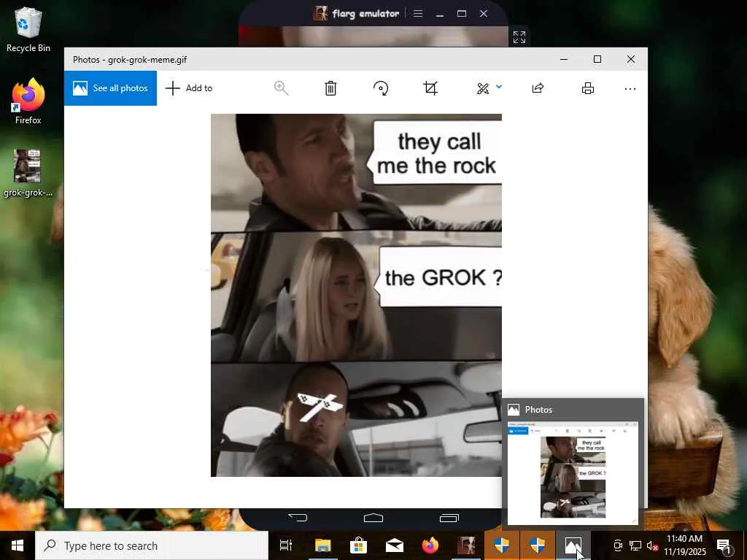This screenshot has width=747, height=560.
Task: Select the grok-grok meme desktop file
Action: [x=28, y=174]
